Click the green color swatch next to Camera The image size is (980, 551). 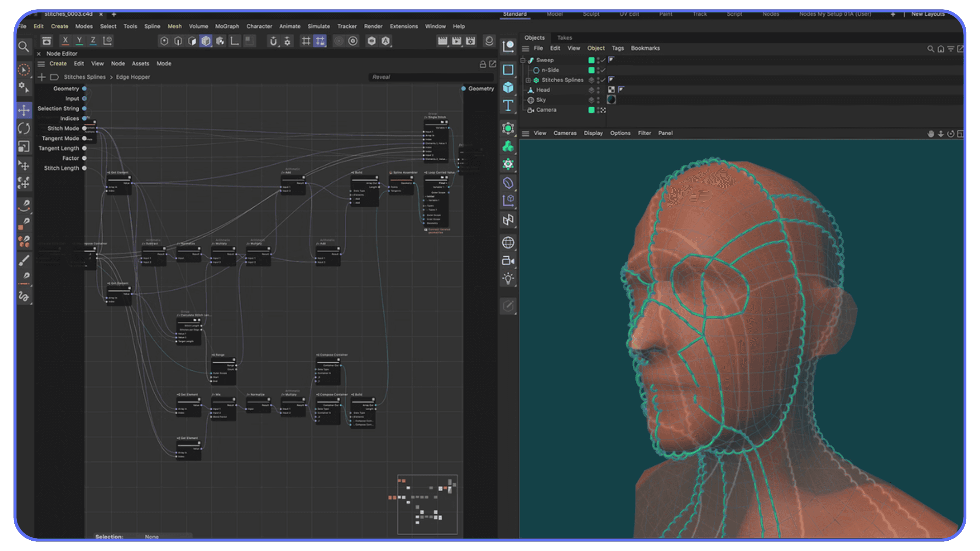591,110
